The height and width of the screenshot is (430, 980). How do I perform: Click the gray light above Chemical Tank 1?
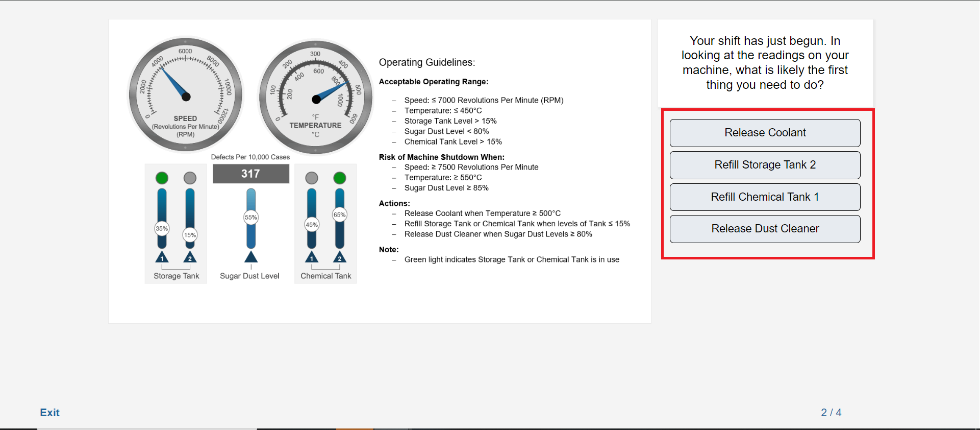tap(312, 178)
